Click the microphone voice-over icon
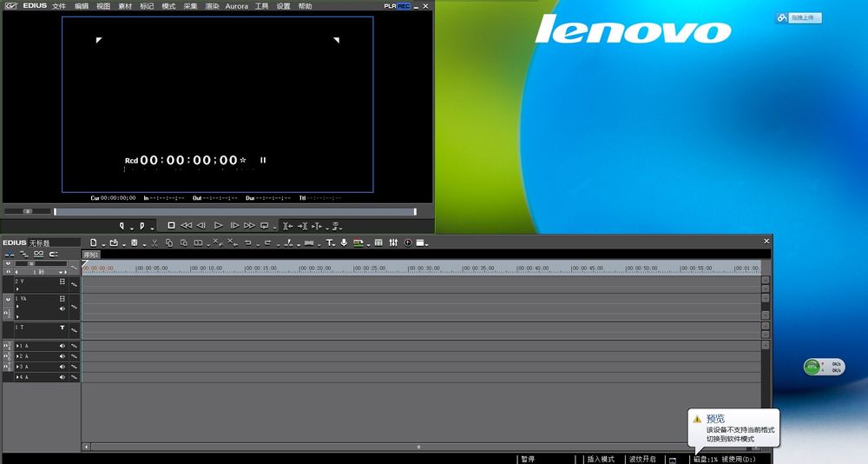This screenshot has width=868, height=464. pos(344,242)
